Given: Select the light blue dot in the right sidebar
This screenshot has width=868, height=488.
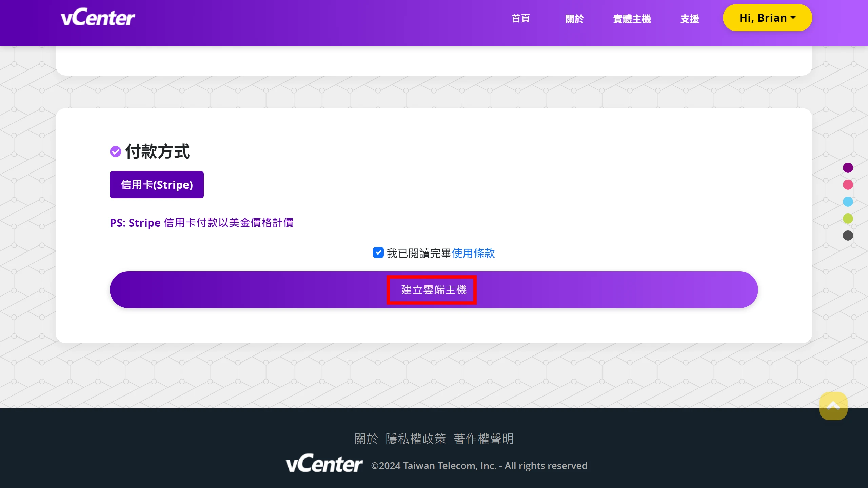Looking at the screenshot, I should click(848, 202).
